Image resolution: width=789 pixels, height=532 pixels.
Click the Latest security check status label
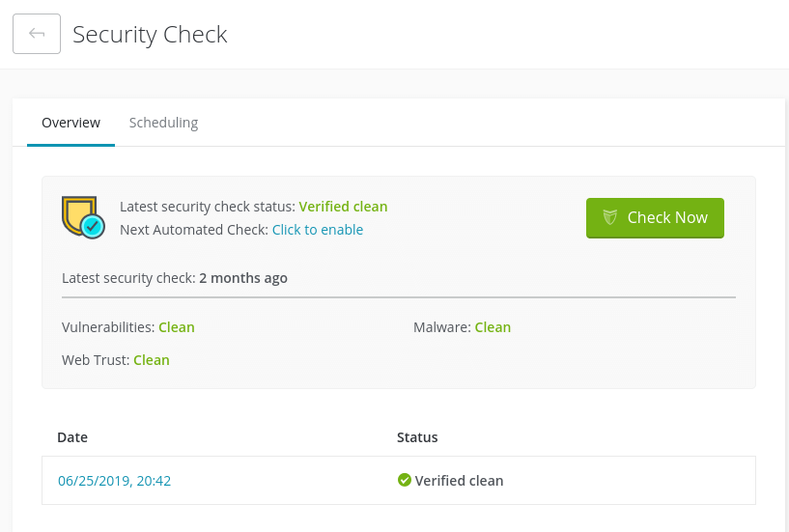[207, 207]
